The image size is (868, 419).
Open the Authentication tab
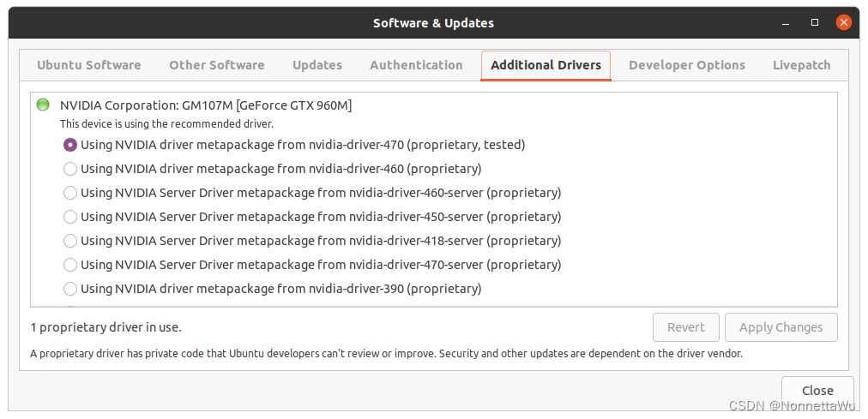[416, 65]
